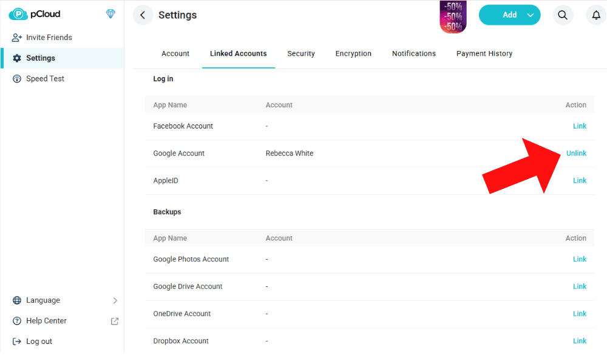This screenshot has width=607, height=364.
Task: Switch to the Security tab
Action: 301,53
